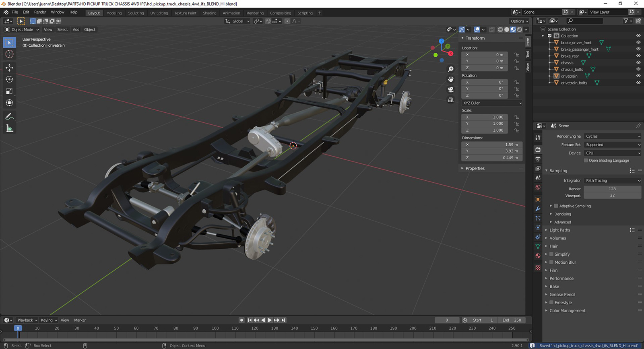Screen dimensions: 644x349
Task: Click the timeline current frame marker 0
Action: [x=18, y=328]
